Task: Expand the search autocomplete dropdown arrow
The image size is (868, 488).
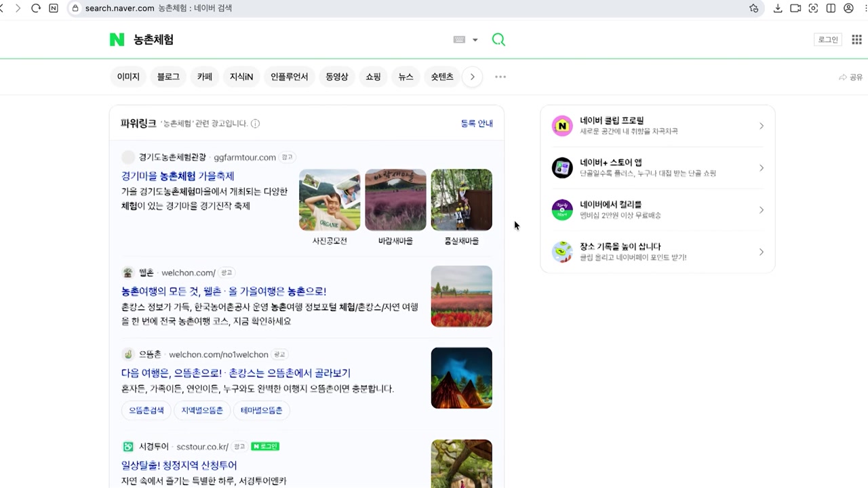Action: (x=475, y=40)
